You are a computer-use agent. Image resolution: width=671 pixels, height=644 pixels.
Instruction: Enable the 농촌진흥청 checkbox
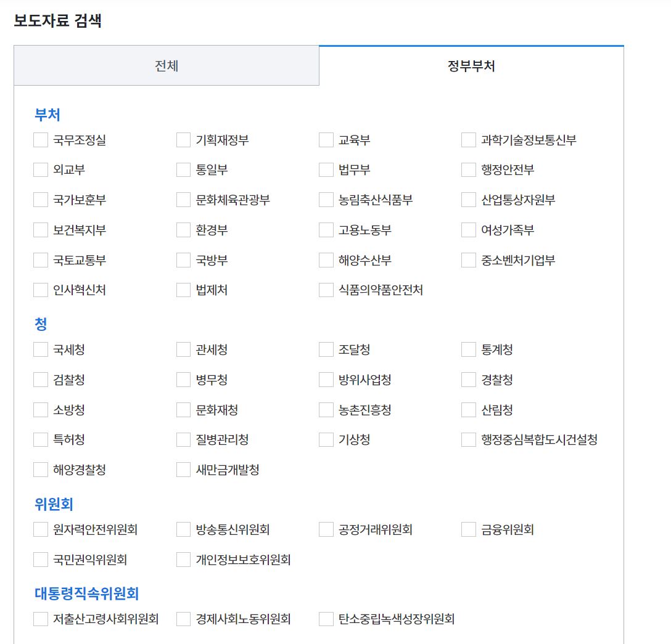point(326,410)
